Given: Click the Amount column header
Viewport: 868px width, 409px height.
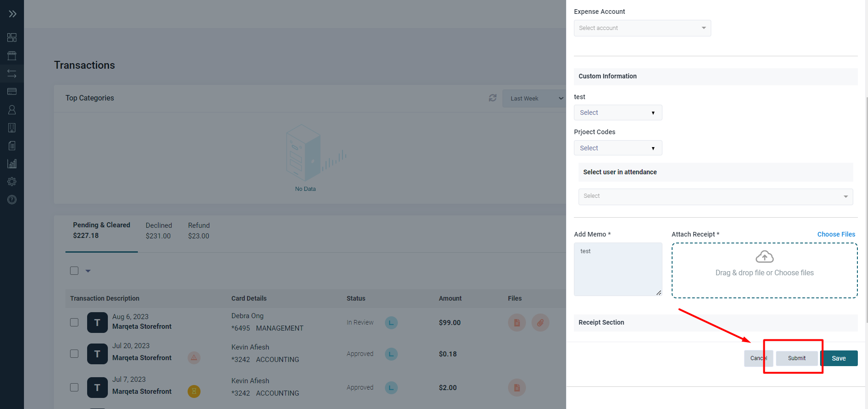Looking at the screenshot, I should 450,298.
